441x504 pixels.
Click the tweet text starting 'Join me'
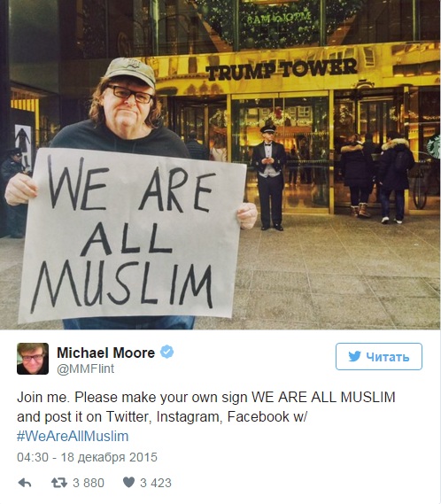[x=205, y=416]
